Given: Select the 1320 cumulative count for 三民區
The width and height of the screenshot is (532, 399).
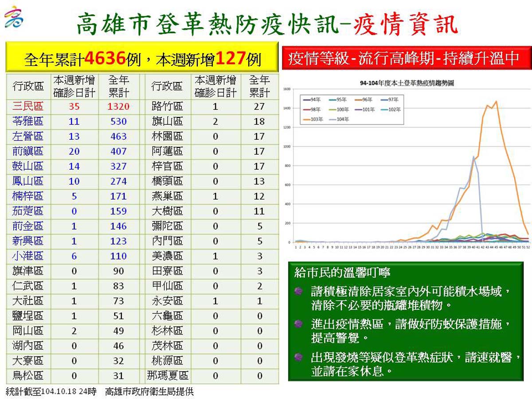Looking at the screenshot, I should (118, 106).
